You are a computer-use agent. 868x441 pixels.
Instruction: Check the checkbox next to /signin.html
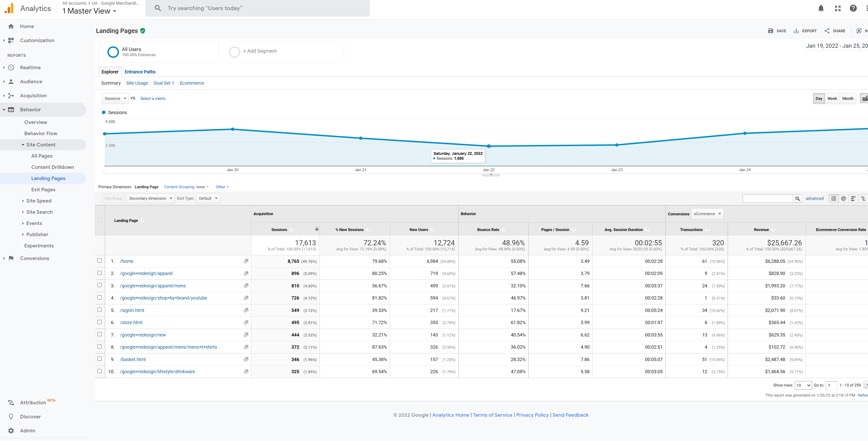coord(100,310)
